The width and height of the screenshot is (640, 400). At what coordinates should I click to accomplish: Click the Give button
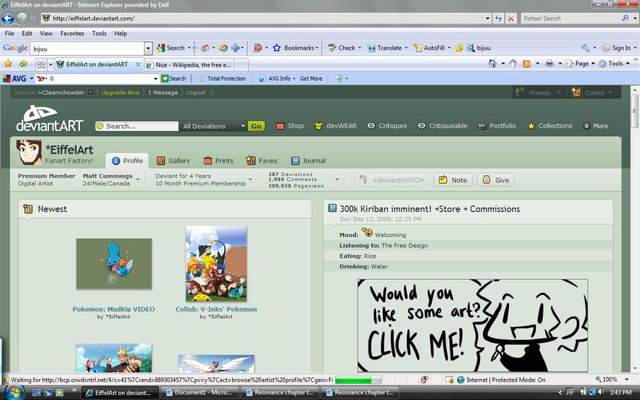pos(497,180)
